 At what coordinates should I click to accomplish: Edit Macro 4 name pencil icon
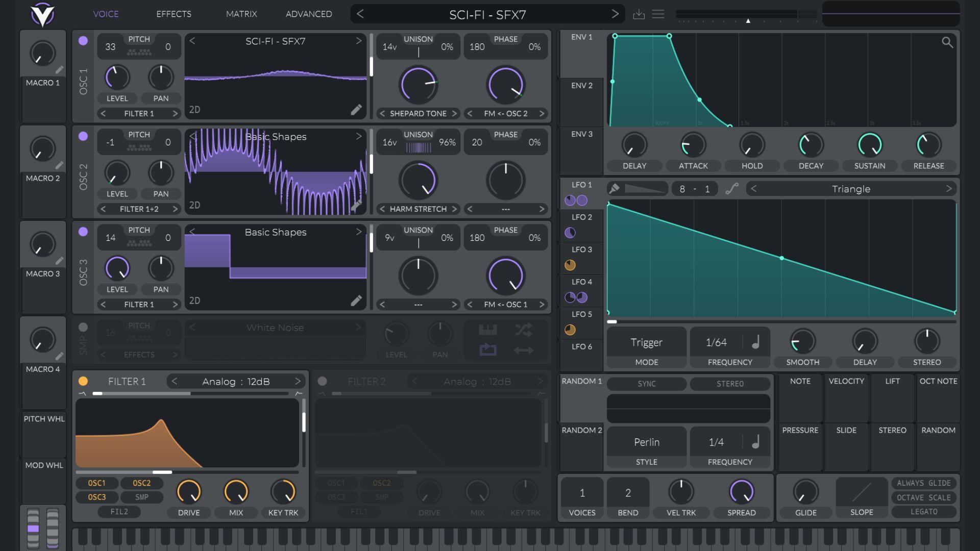(x=59, y=356)
